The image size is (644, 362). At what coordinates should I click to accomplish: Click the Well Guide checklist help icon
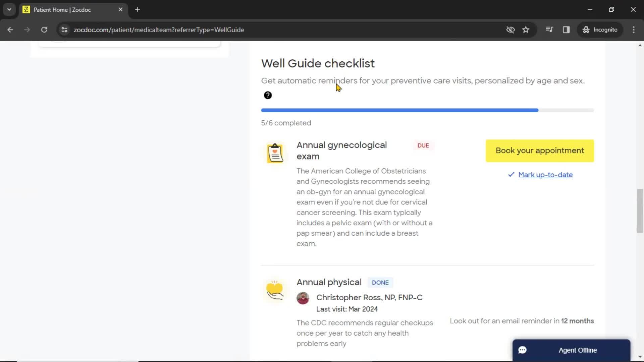click(267, 95)
